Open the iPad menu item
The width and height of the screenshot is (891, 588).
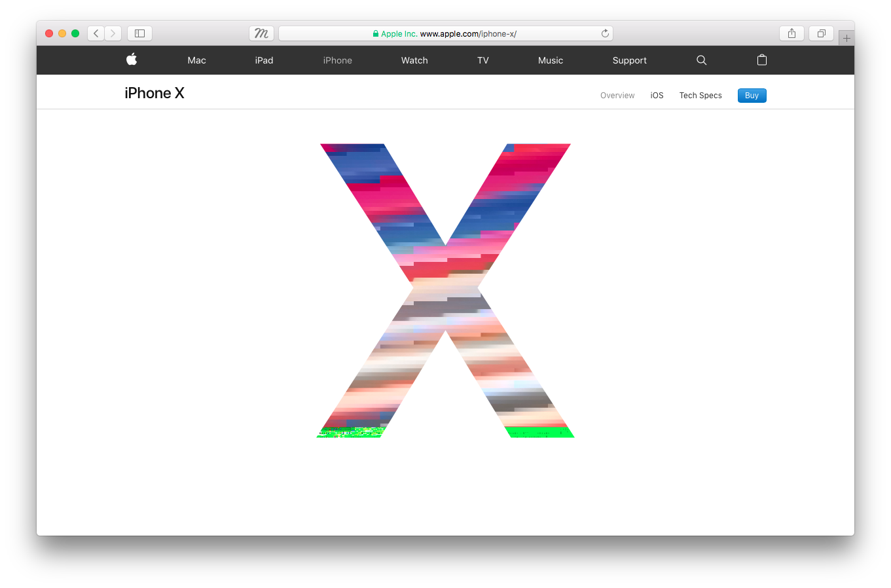(264, 60)
